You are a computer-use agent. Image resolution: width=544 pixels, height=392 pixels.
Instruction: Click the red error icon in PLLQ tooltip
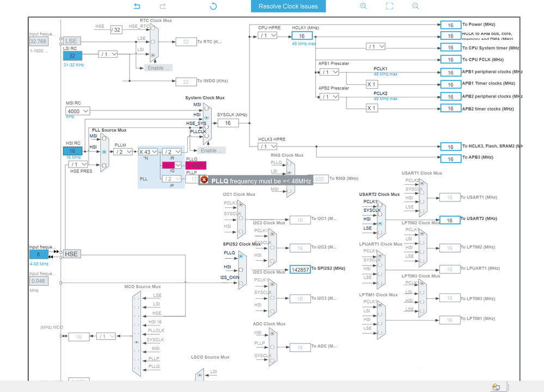pyautogui.click(x=204, y=180)
